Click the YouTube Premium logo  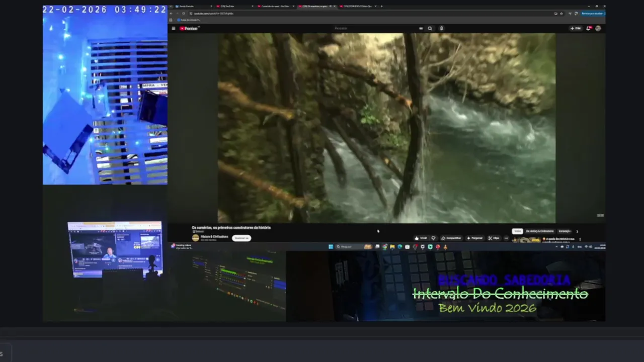pos(190,28)
